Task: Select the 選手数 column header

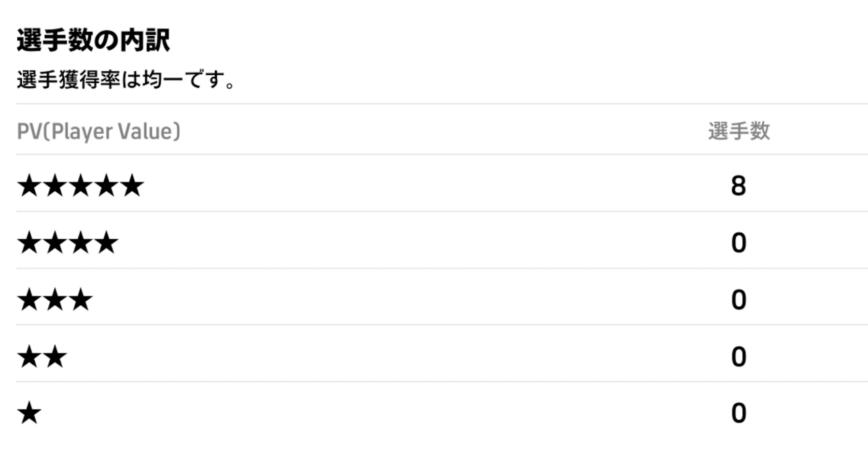Action: coord(739,131)
